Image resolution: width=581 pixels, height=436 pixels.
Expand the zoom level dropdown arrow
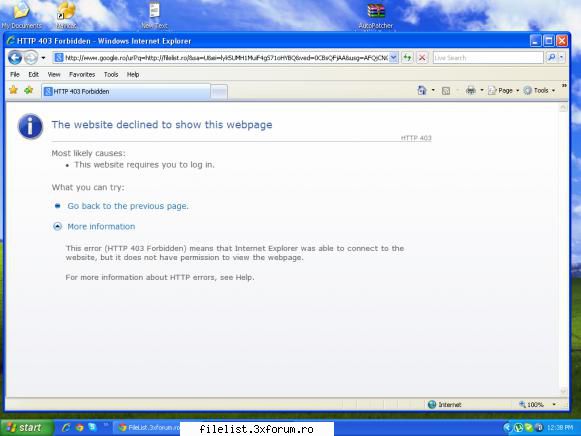(554, 405)
